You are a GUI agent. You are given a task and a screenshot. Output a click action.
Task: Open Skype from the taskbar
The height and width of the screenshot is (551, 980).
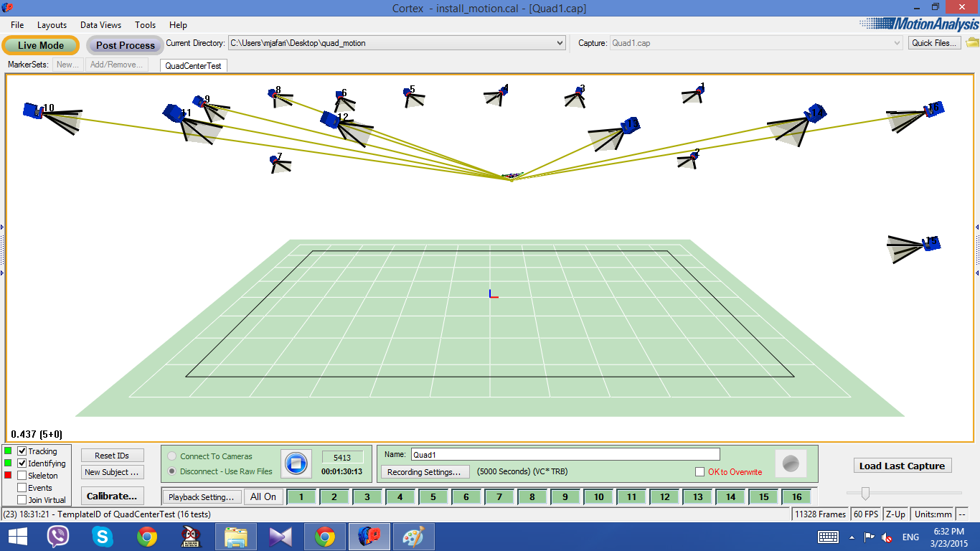103,537
